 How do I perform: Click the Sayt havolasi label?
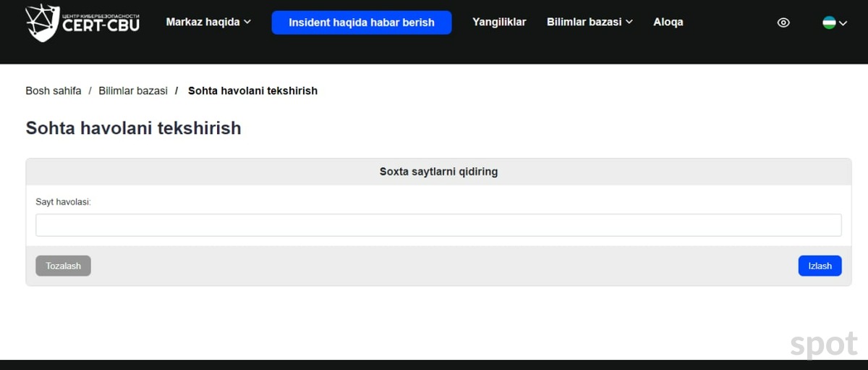tap(63, 201)
